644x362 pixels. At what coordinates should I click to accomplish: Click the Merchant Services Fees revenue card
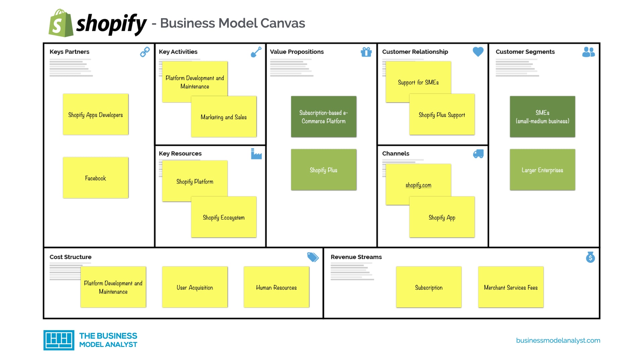click(x=511, y=288)
